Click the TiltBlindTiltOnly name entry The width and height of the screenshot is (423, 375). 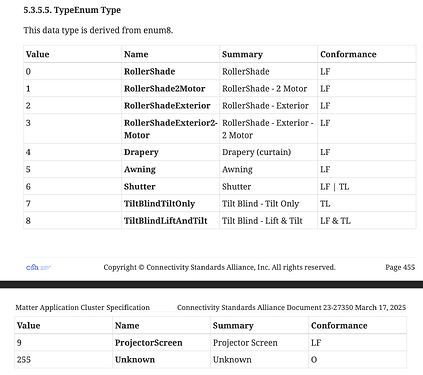click(x=159, y=203)
